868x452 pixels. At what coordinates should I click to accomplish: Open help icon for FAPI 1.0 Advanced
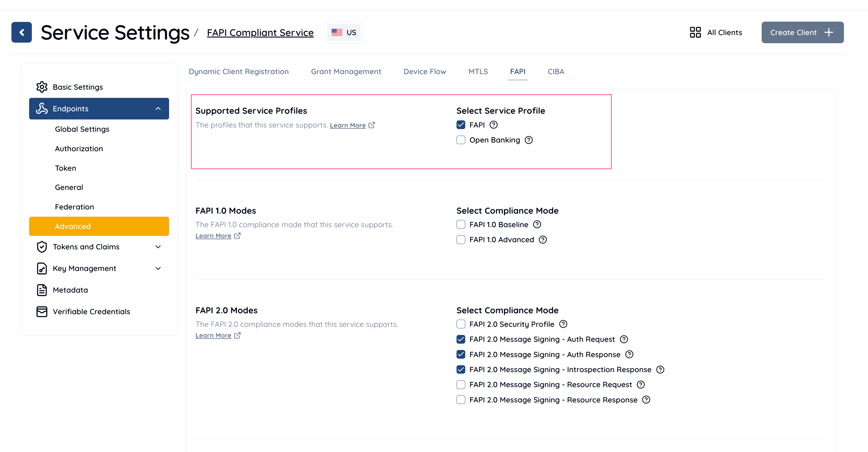tap(543, 240)
